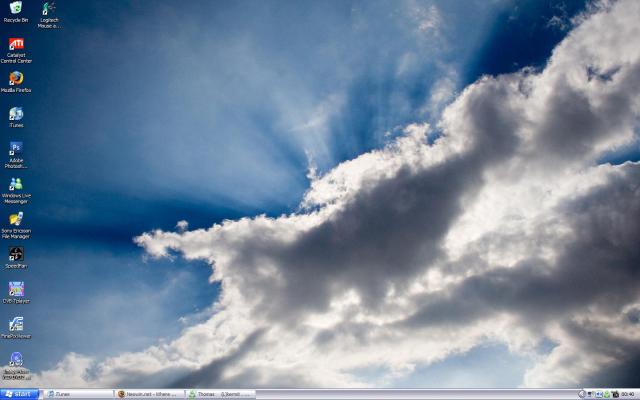640x400 pixels.
Task: Open the DVB-T player desktop shortcut
Action: click(x=16, y=293)
